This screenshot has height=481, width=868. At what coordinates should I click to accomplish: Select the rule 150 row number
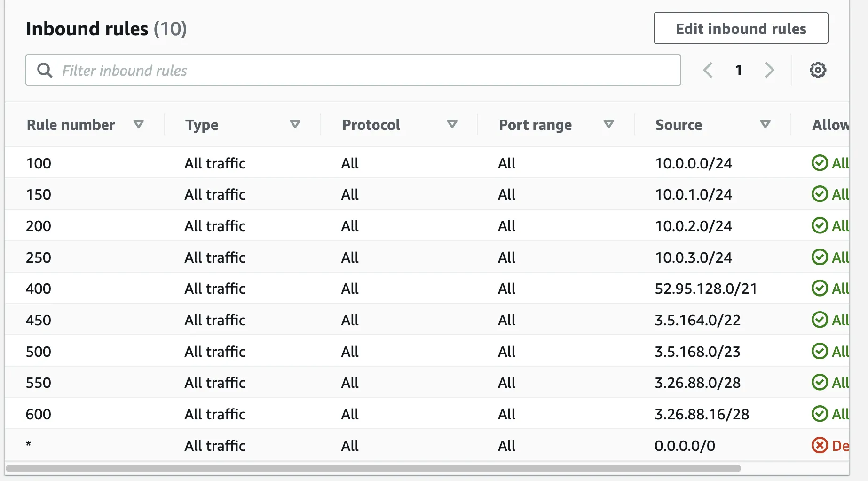39,194
